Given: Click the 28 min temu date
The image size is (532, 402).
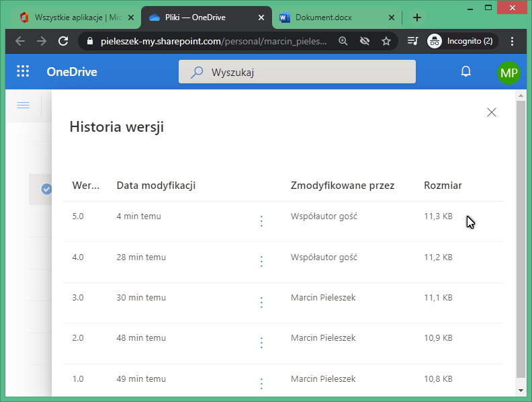Looking at the screenshot, I should tap(141, 257).
